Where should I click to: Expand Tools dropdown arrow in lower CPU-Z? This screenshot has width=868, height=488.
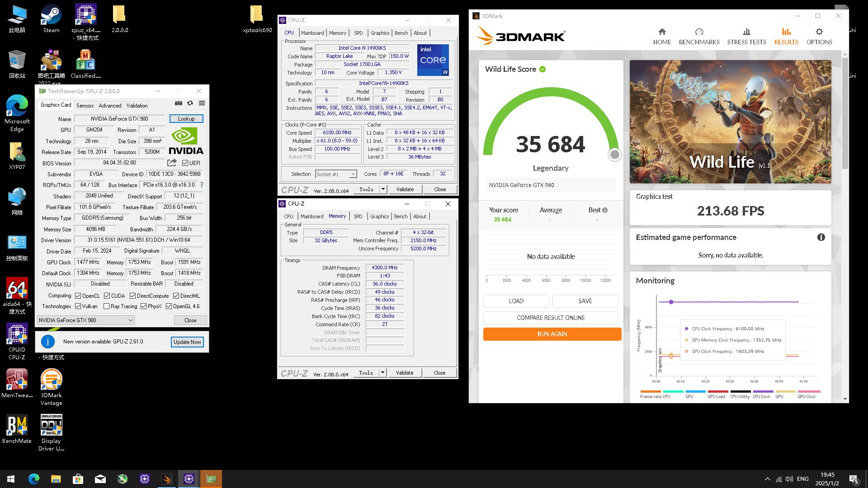pyautogui.click(x=382, y=373)
